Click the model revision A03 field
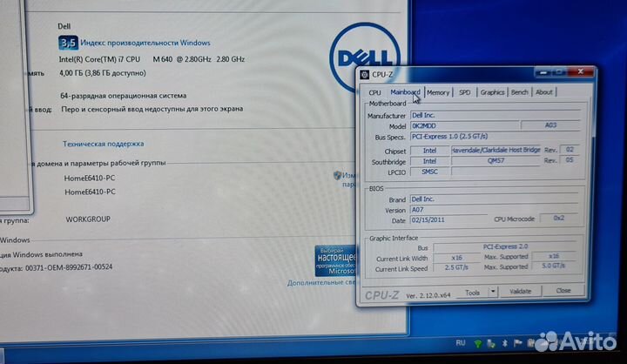The height and width of the screenshot is (364, 627). tap(550, 125)
